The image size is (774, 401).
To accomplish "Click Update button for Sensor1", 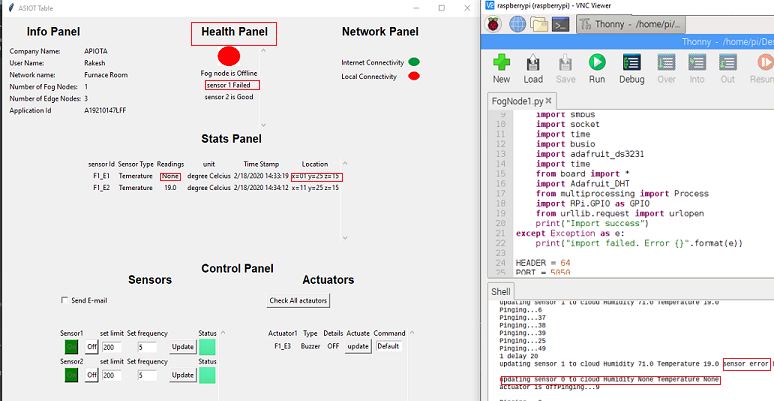I will [x=183, y=347].
